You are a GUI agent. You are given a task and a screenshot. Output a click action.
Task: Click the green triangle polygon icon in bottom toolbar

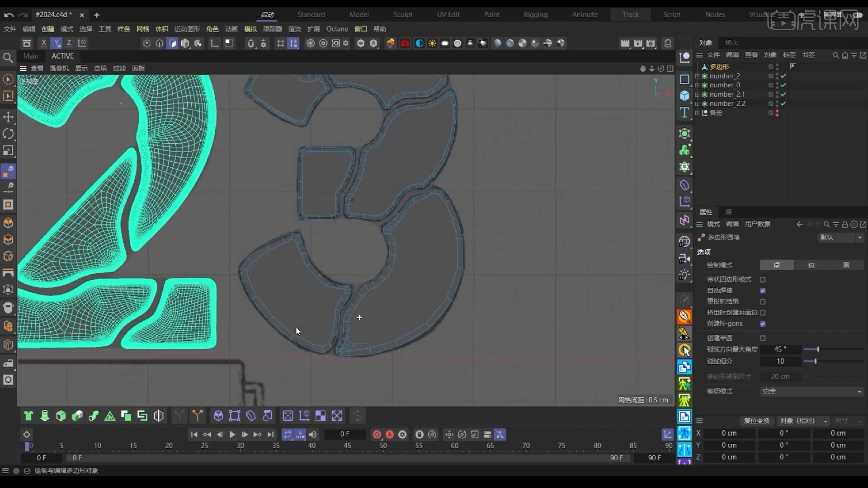click(x=110, y=416)
